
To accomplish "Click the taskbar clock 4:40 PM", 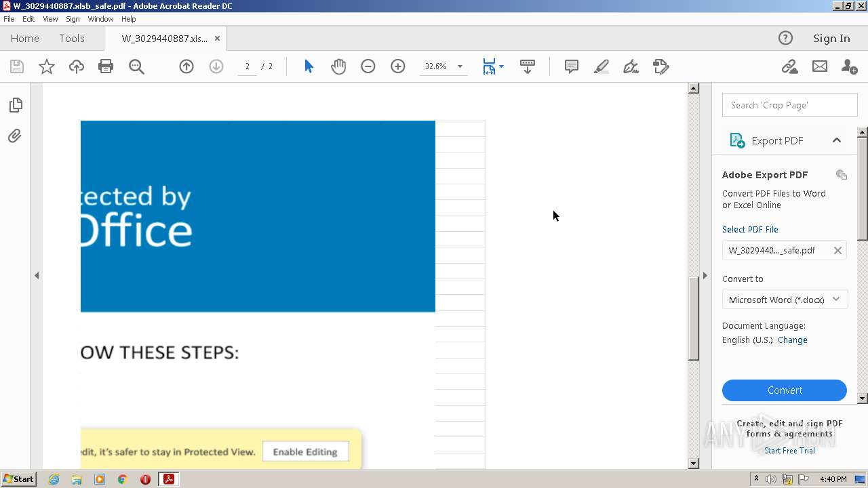I will [x=833, y=479].
